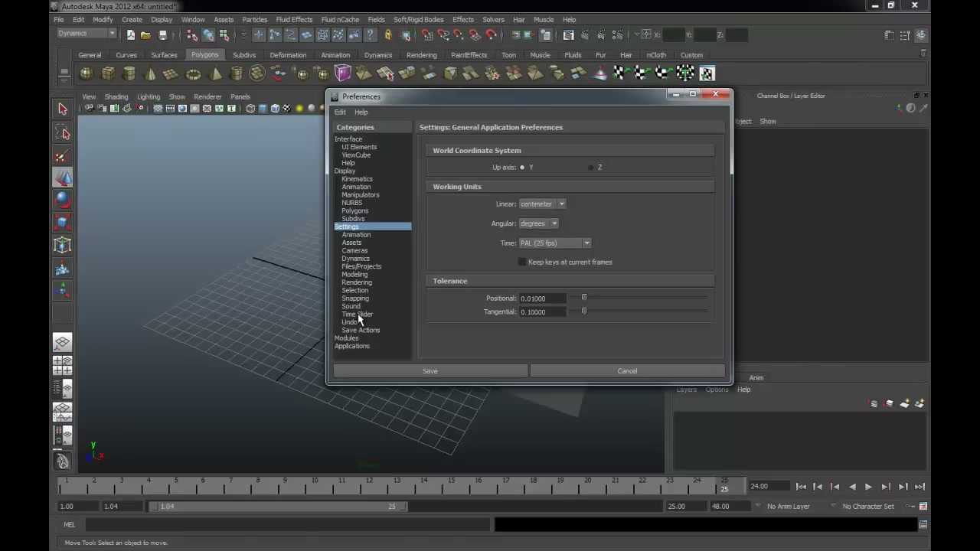The height and width of the screenshot is (551, 980).
Task: Click the question mark snap icon
Action: tap(371, 35)
